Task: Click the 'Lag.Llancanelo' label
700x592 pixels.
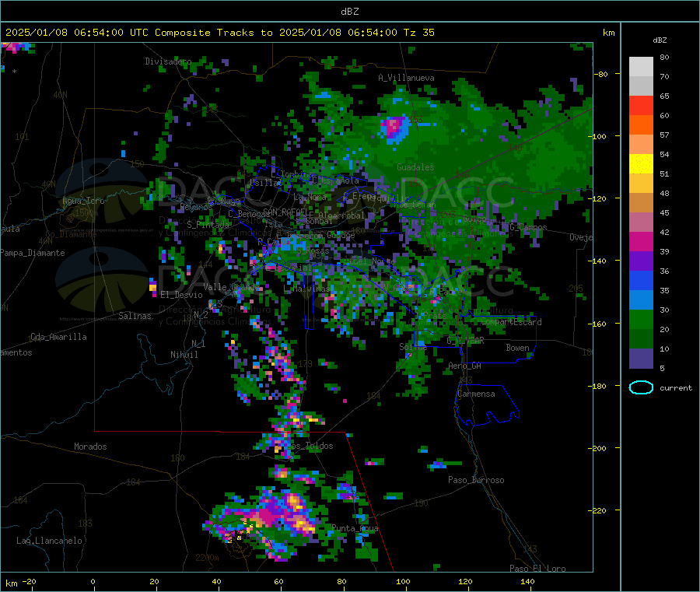Action: (x=49, y=541)
